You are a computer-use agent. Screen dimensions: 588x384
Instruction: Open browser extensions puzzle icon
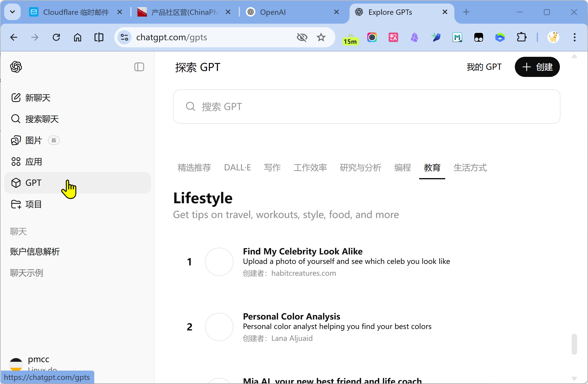tap(521, 37)
